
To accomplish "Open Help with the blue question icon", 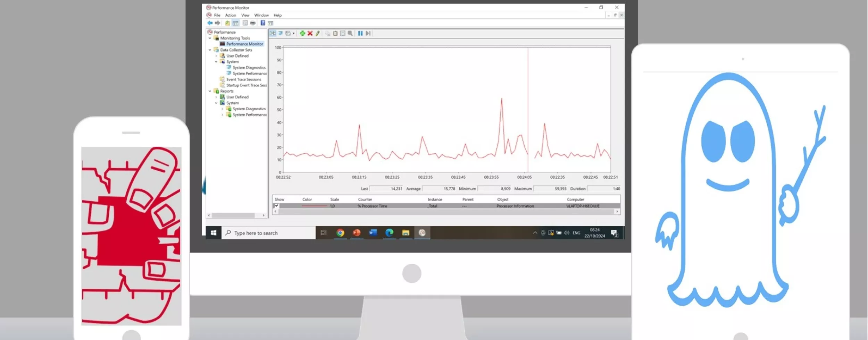I will coord(263,23).
